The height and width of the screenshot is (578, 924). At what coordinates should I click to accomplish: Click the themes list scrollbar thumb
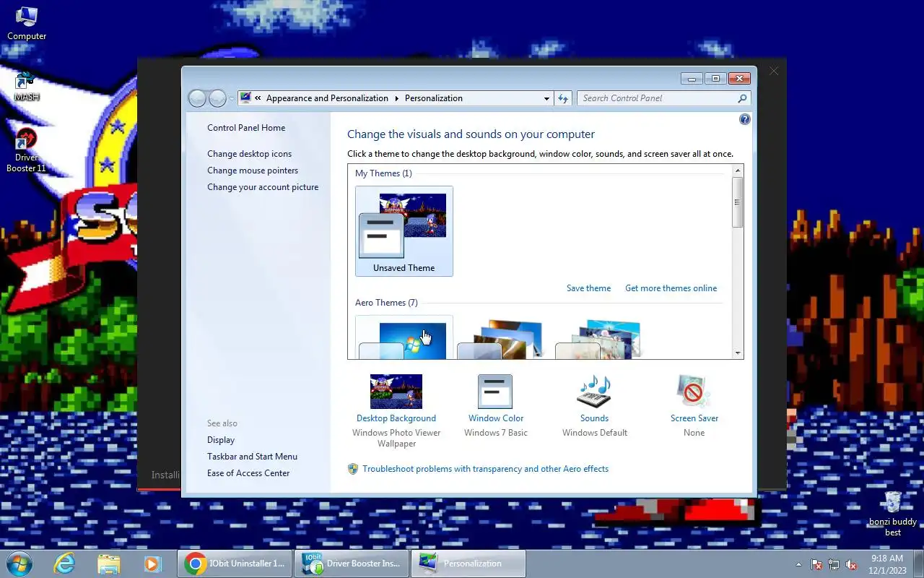tap(738, 202)
